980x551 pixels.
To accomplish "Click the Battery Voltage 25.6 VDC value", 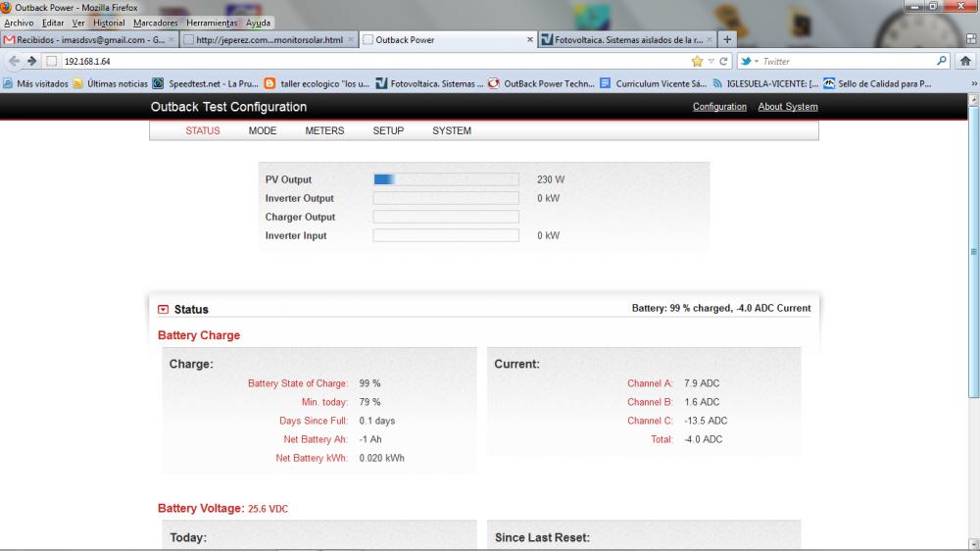I will [x=269, y=509].
